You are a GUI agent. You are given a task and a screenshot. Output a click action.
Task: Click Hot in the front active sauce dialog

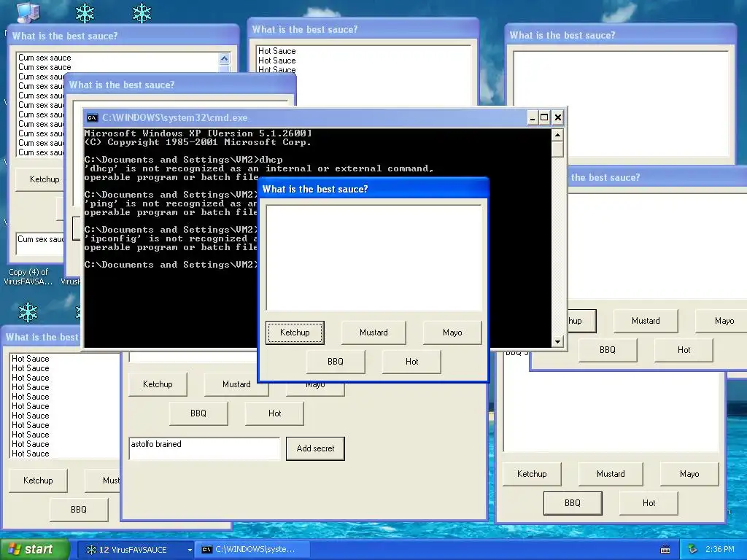(x=411, y=362)
